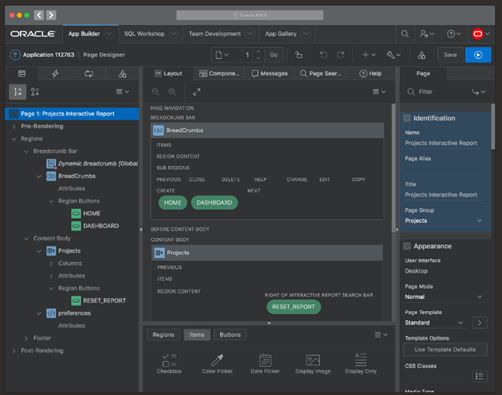Open the administration user icon menu

point(427,34)
